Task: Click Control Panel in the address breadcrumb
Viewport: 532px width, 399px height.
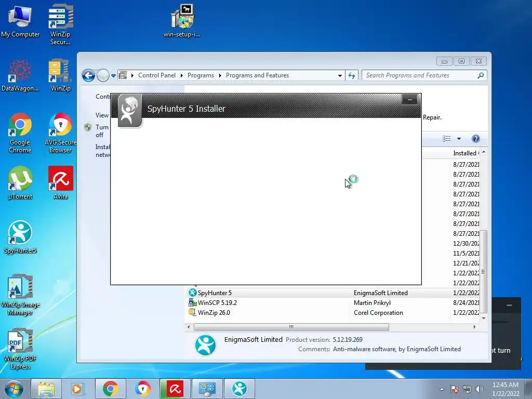Action: pyautogui.click(x=157, y=75)
